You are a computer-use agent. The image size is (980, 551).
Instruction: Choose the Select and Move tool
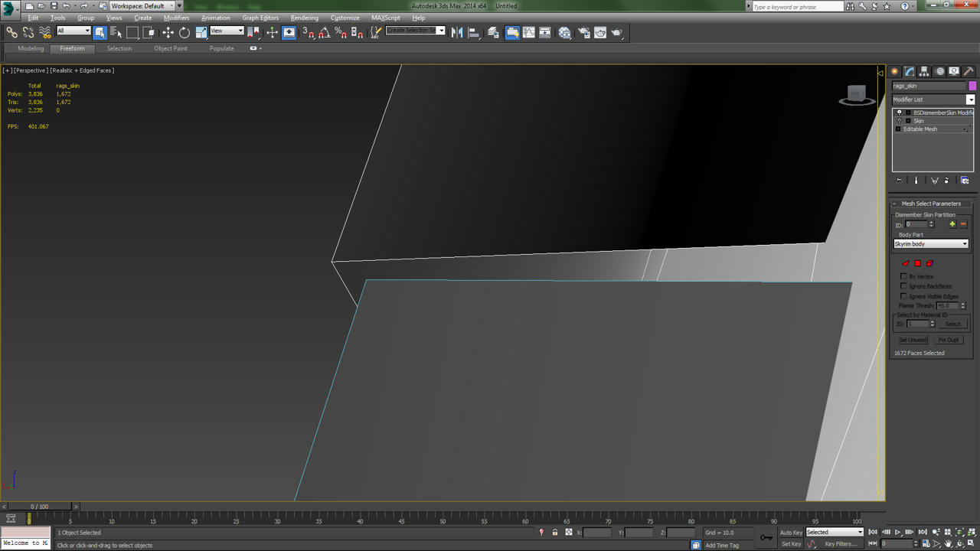coord(168,32)
